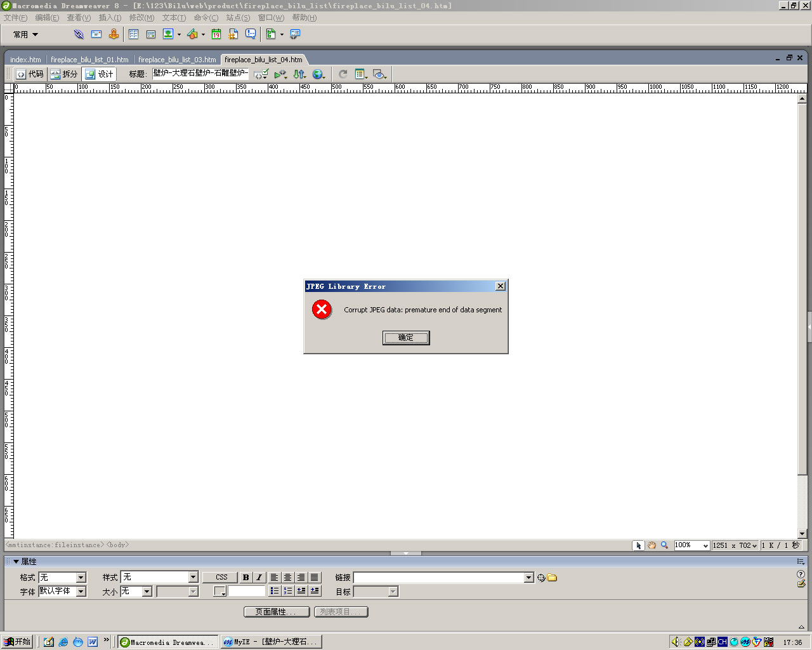812x650 pixels.
Task: Click the vertical scrollbar down arrow
Action: [802, 534]
